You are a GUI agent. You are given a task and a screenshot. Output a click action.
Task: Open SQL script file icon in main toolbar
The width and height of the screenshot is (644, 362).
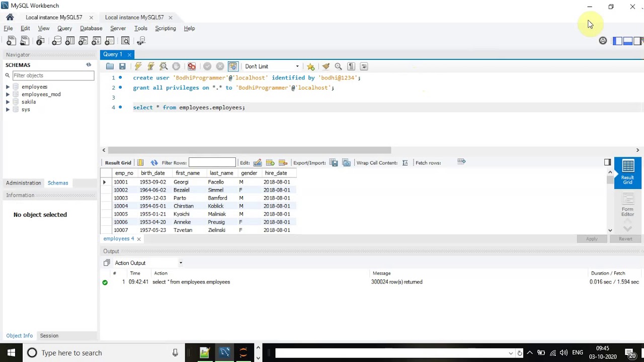click(24, 41)
